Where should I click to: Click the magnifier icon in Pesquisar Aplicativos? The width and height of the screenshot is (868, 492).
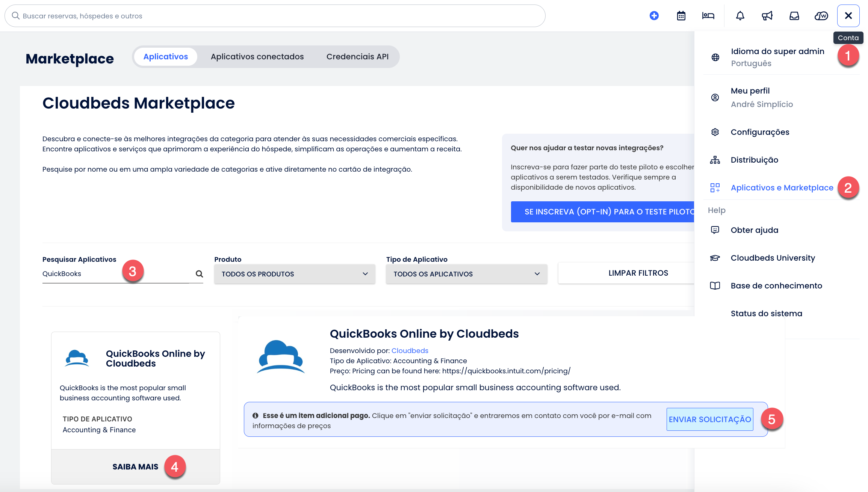pyautogui.click(x=199, y=274)
